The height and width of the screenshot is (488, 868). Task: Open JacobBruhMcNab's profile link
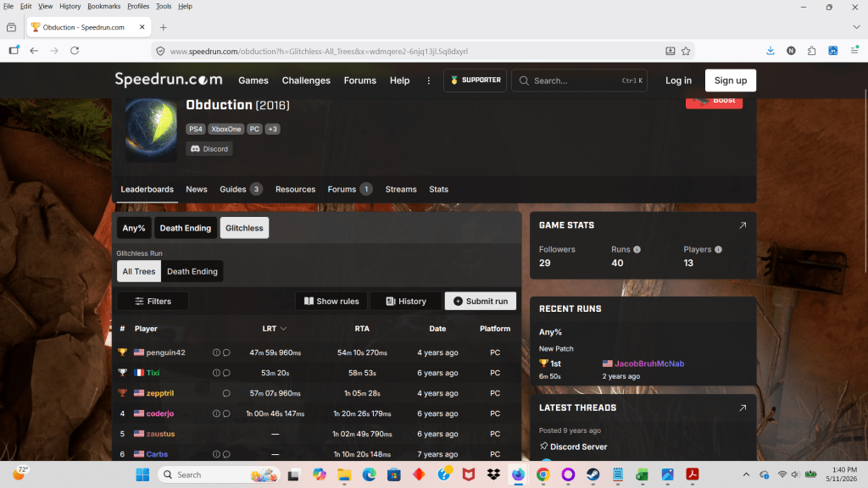(648, 363)
